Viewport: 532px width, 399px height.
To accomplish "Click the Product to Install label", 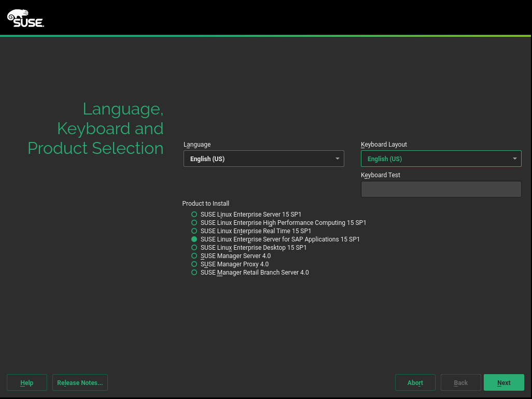I will 206,204.
